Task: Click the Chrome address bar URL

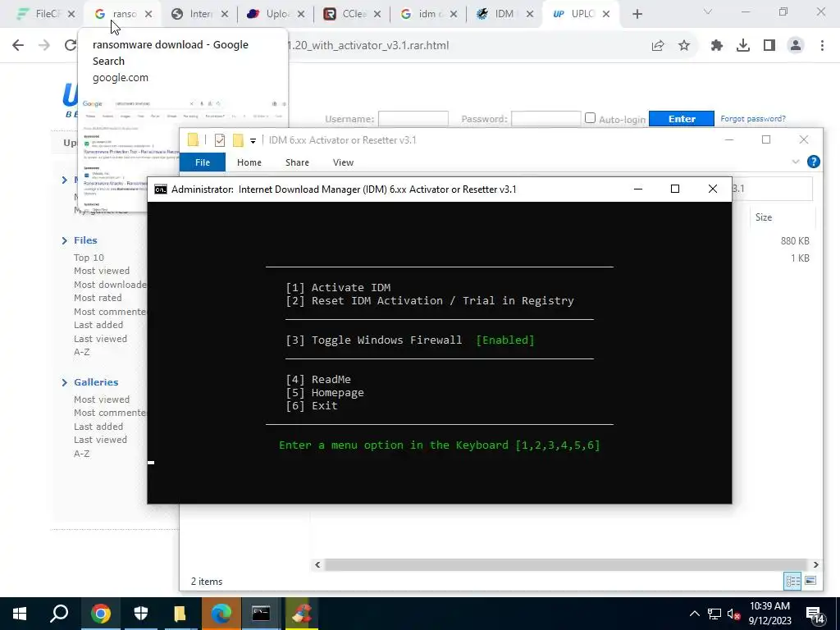Action: pos(367,46)
